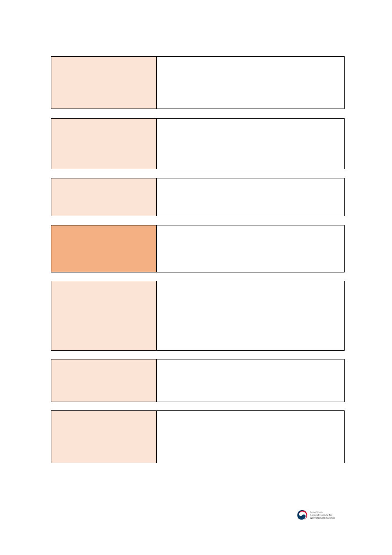Select the third peach label cell
Image resolution: width=392 pixels, height=555 pixels.
pos(104,197)
